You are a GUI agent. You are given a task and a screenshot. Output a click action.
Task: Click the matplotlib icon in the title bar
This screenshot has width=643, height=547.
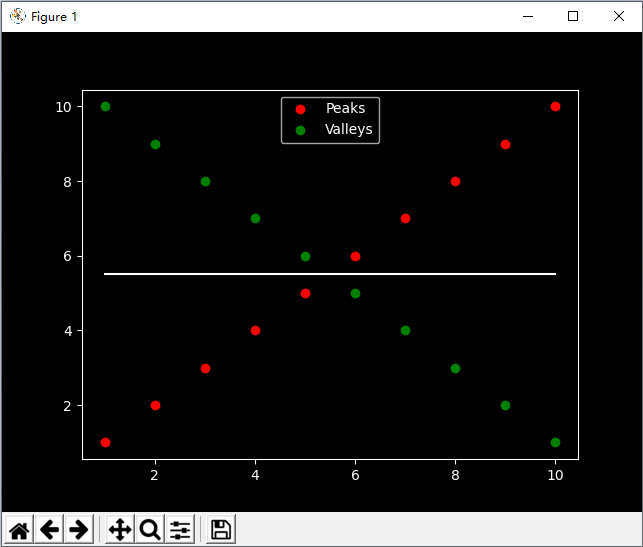(18, 16)
